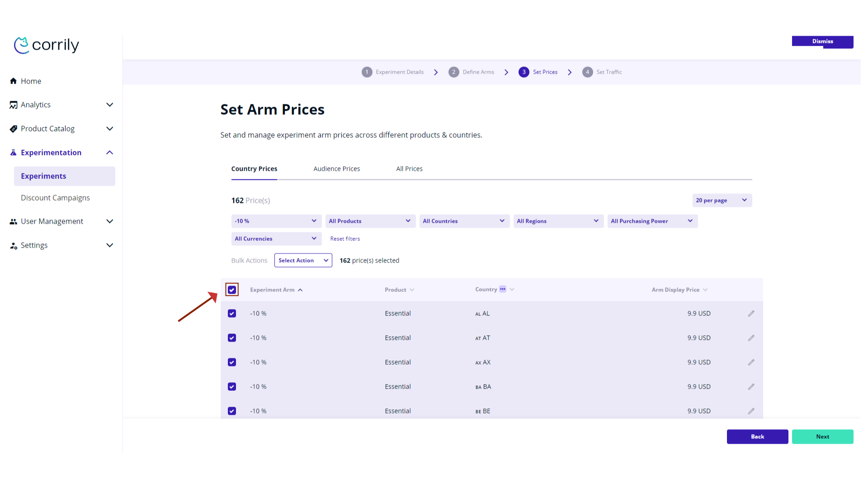The image size is (868, 488).
Task: Switch to the Audience Prices tab
Action: 336,169
